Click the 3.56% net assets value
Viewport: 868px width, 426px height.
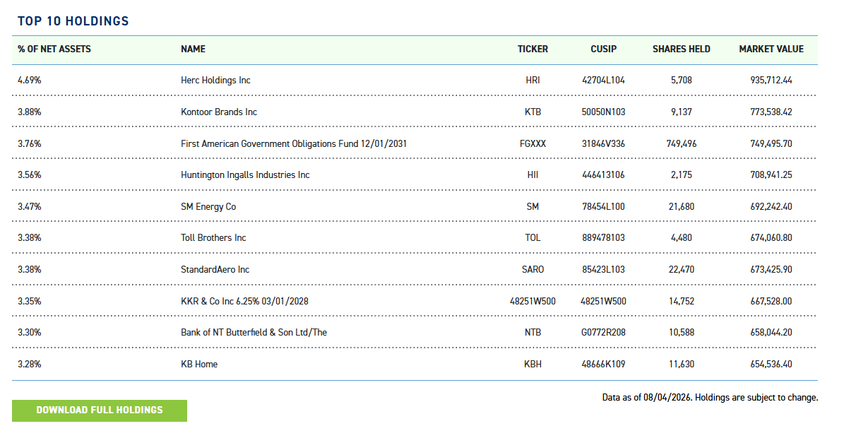[30, 175]
